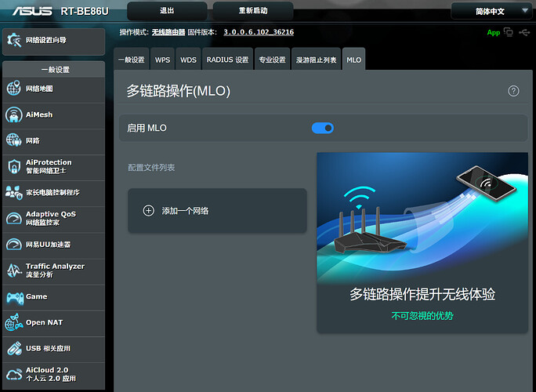This screenshot has height=392, width=536.
Task: Open Adaptive QoS gauge icon
Action: tap(14, 218)
